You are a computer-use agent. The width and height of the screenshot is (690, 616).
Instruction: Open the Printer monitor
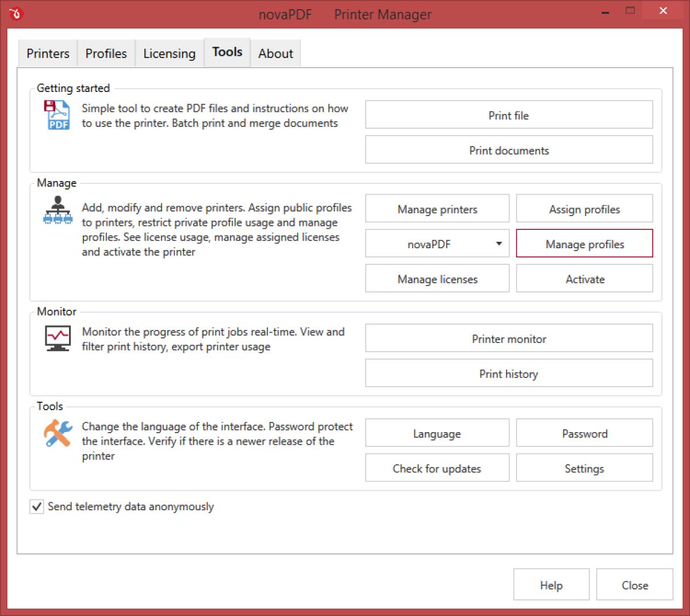[508, 338]
